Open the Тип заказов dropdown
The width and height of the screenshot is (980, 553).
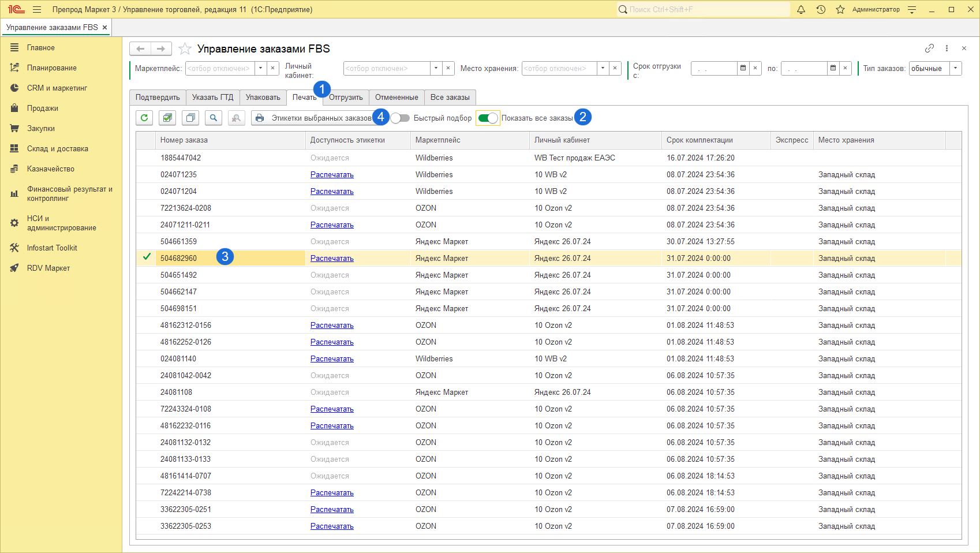(956, 69)
